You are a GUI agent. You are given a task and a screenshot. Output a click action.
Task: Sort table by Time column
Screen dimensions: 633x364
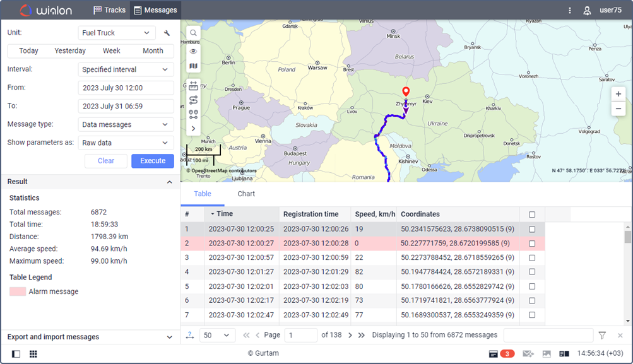click(x=242, y=214)
